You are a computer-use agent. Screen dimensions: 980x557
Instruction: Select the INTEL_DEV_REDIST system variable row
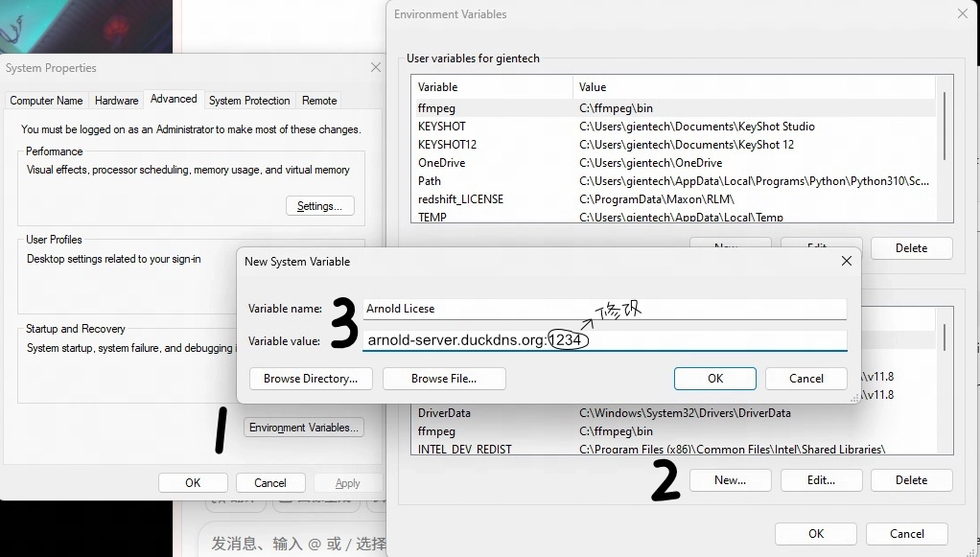pyautogui.click(x=464, y=450)
